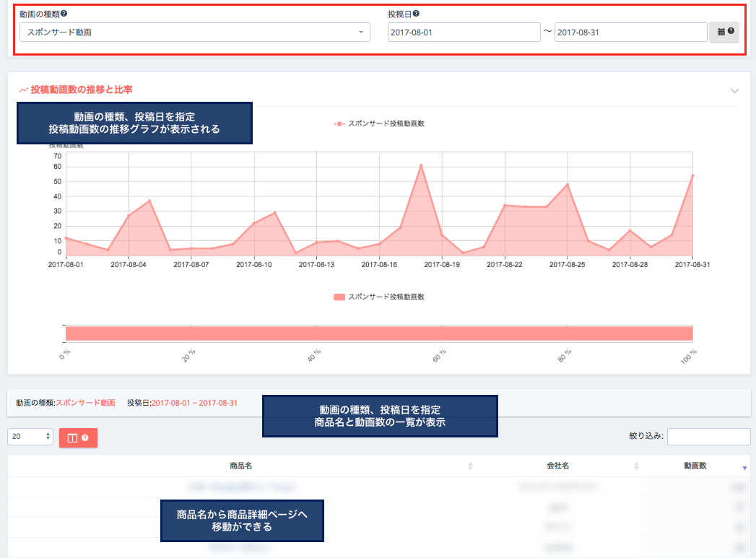Click sort arrows in 商品名 column
The height and width of the screenshot is (558, 756).
(470, 466)
